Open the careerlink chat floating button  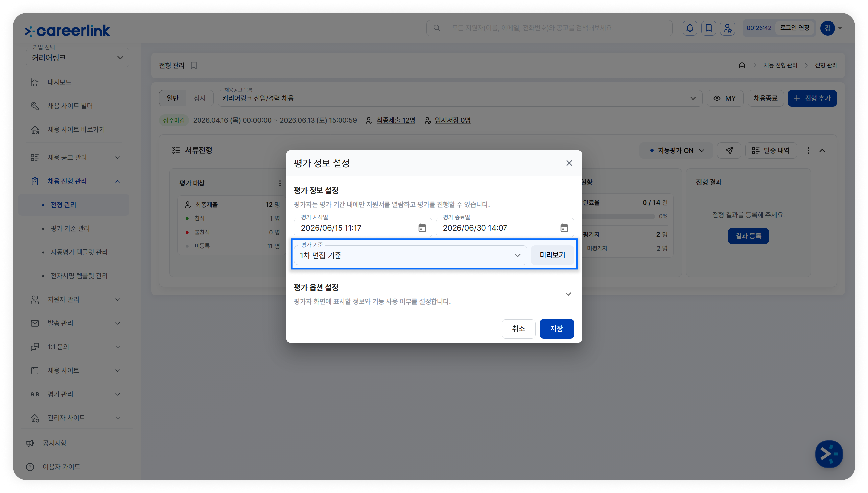click(829, 454)
